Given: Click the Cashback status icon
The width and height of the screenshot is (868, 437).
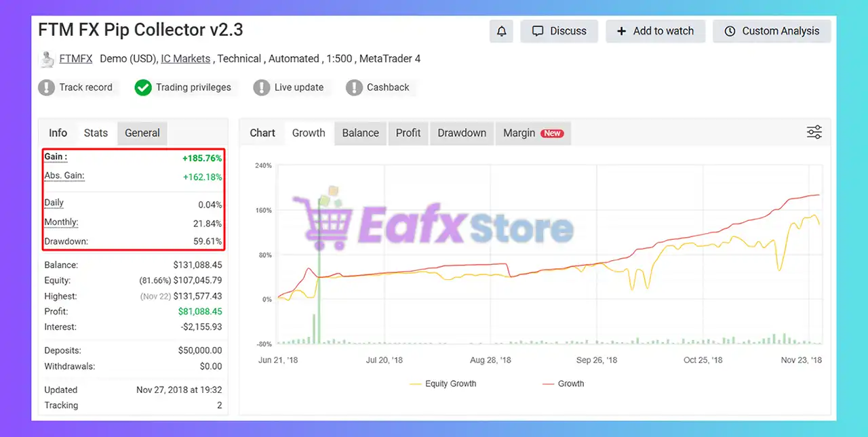Looking at the screenshot, I should tap(354, 87).
